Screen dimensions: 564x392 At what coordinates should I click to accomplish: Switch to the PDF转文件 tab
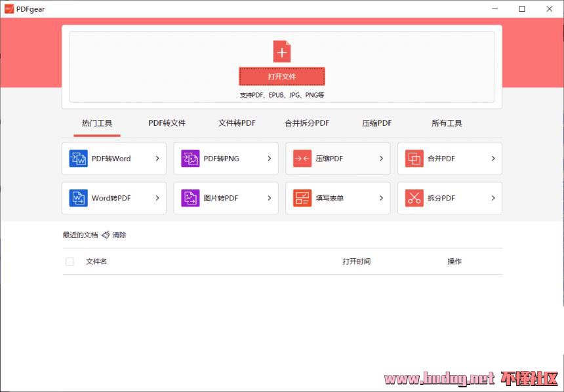click(x=167, y=123)
